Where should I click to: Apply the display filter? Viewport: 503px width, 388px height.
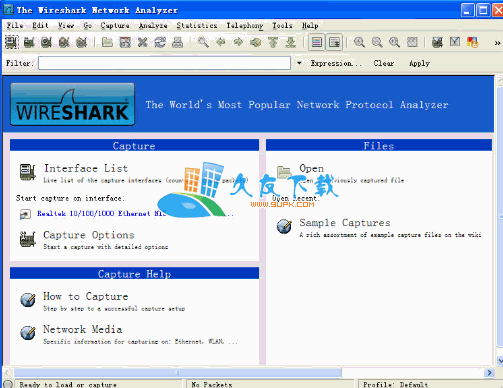[x=419, y=63]
